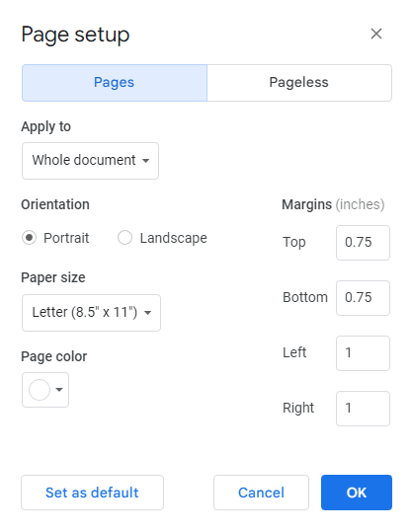The width and height of the screenshot is (411, 532).
Task: Select Portrait orientation radio button
Action: coord(30,238)
